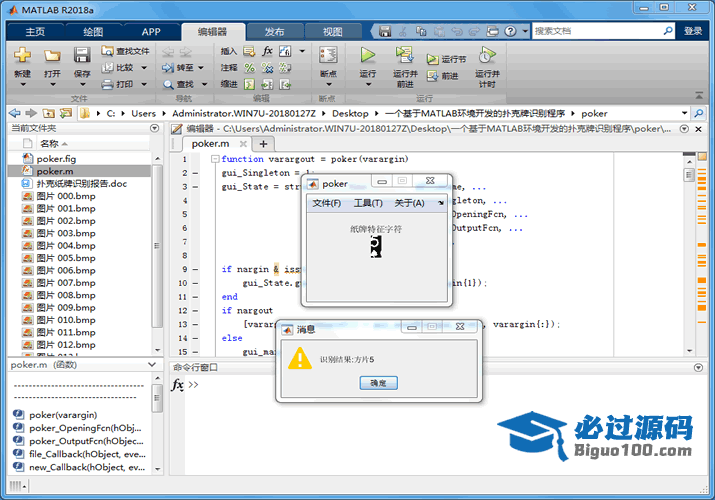This screenshot has width=715, height=500.
Task: Click the Run and Advance (运行并前进) icon
Action: point(404,55)
